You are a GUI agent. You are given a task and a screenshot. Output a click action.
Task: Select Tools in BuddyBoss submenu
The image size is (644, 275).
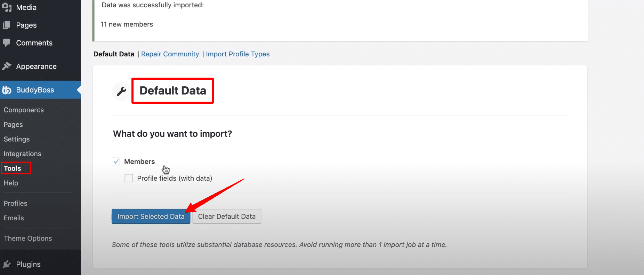pyautogui.click(x=13, y=168)
